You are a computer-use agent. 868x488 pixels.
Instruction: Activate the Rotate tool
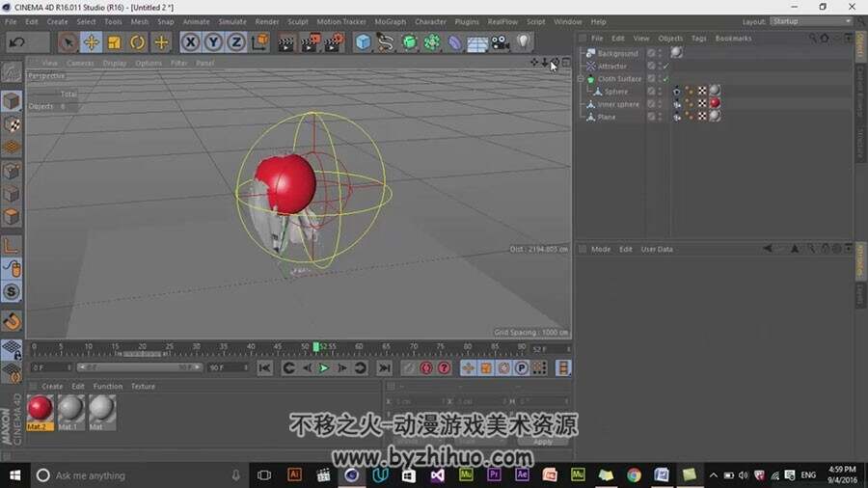click(x=137, y=42)
